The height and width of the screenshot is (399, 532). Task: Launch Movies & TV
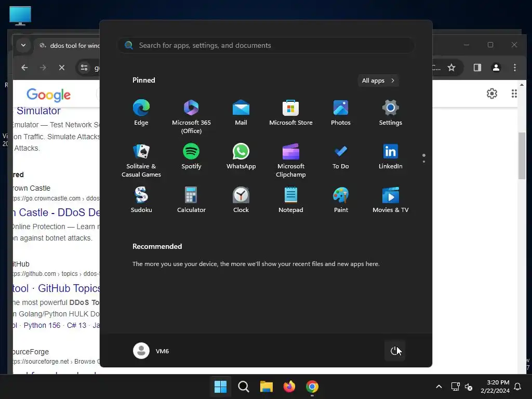(x=391, y=200)
